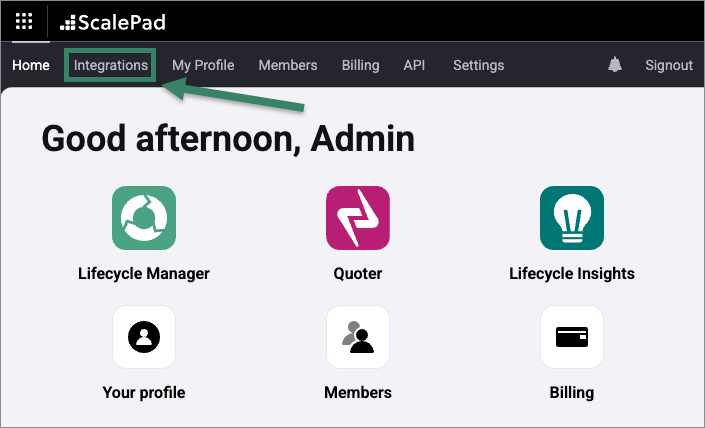The height and width of the screenshot is (428, 705).
Task: Click the Quoter text label
Action: point(358,273)
